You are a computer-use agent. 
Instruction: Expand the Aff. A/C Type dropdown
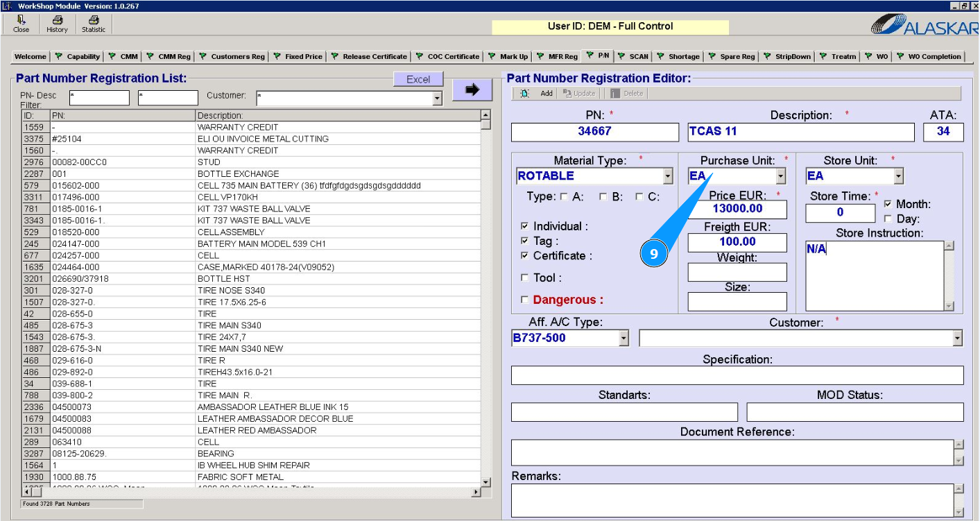[x=623, y=339]
